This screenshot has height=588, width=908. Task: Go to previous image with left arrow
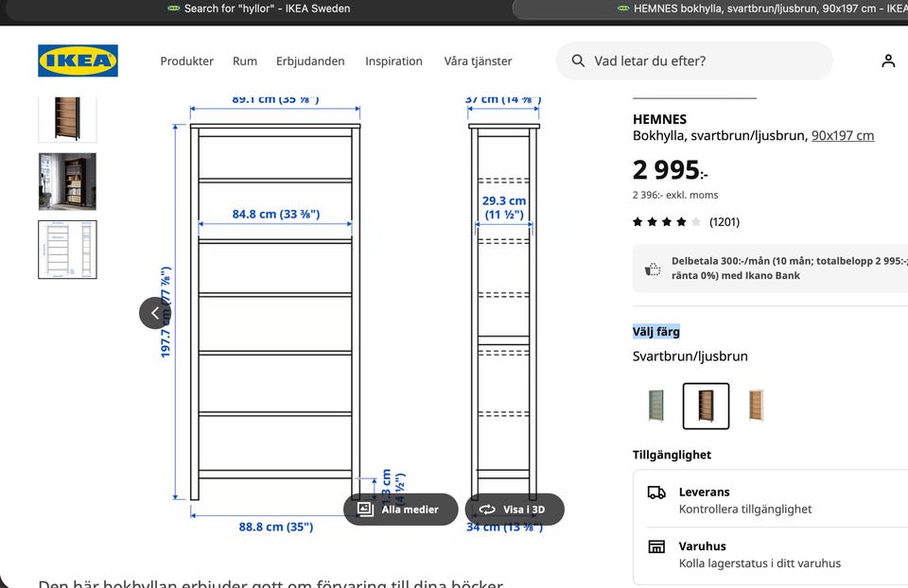pyautogui.click(x=155, y=313)
